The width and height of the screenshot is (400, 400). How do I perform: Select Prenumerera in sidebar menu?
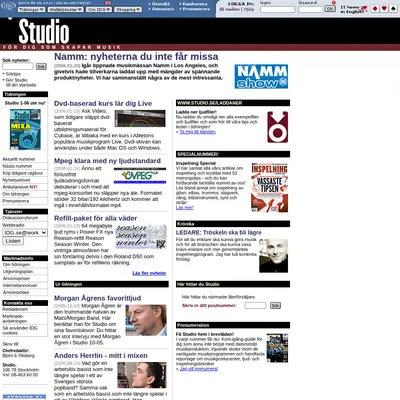click(16, 201)
